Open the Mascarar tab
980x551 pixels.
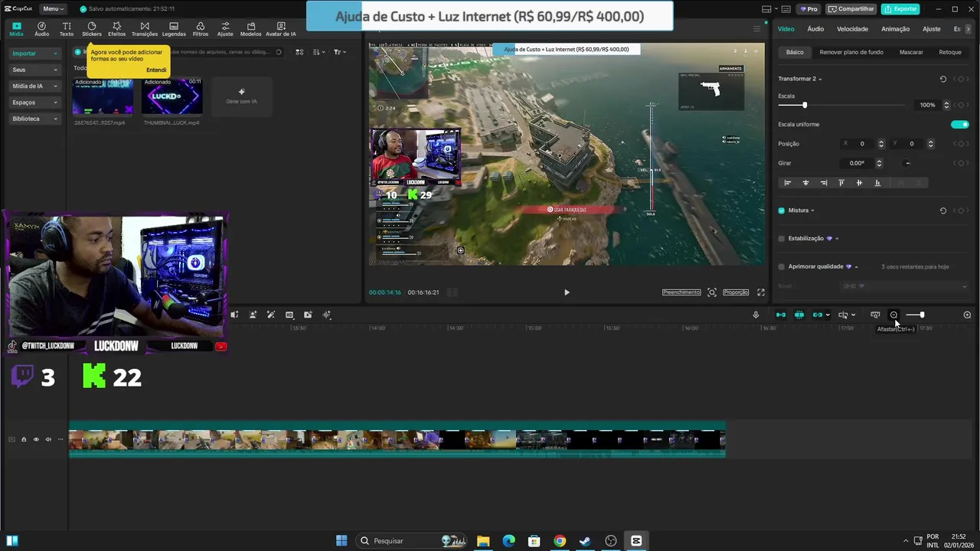coord(911,52)
